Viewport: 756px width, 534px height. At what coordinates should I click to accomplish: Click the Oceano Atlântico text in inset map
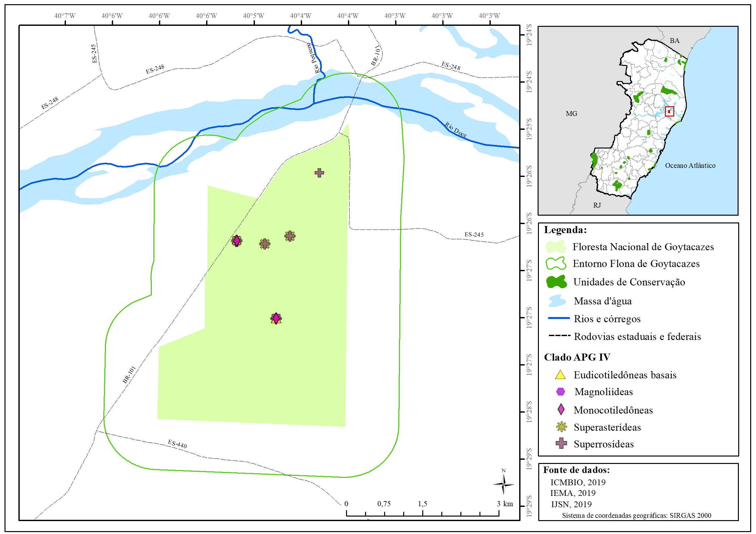tap(690, 166)
